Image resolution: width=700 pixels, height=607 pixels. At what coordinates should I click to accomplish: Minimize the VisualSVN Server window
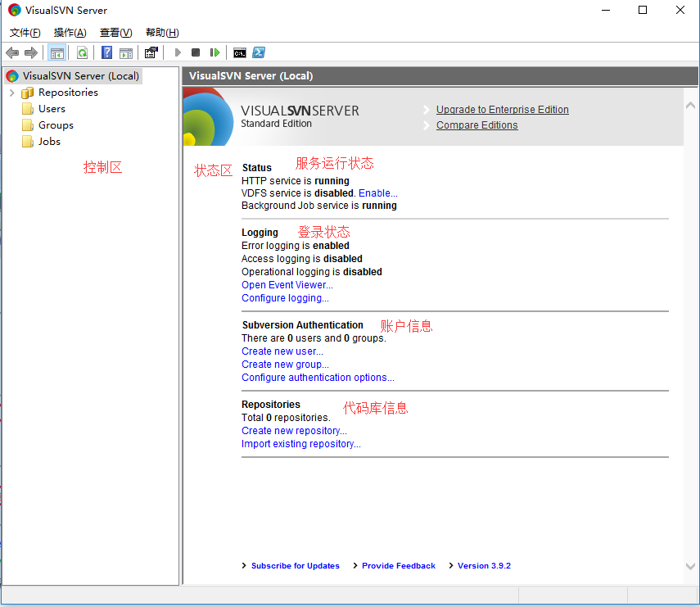(606, 10)
